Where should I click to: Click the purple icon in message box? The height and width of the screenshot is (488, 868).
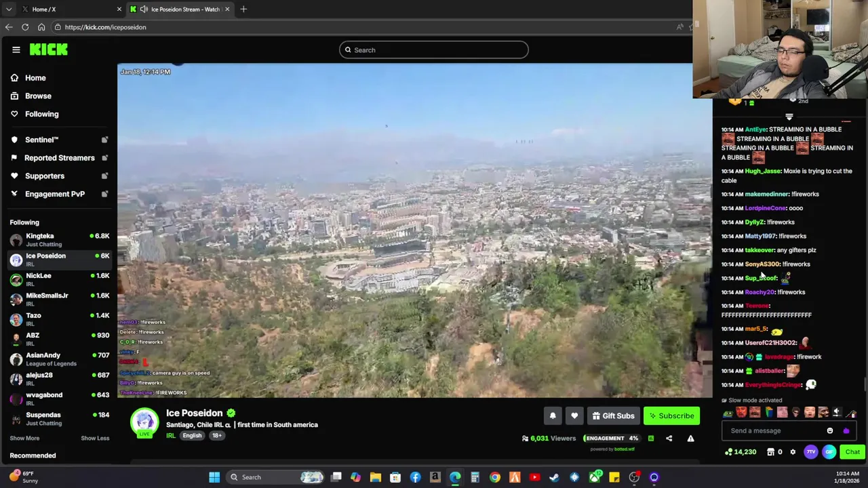(x=846, y=430)
